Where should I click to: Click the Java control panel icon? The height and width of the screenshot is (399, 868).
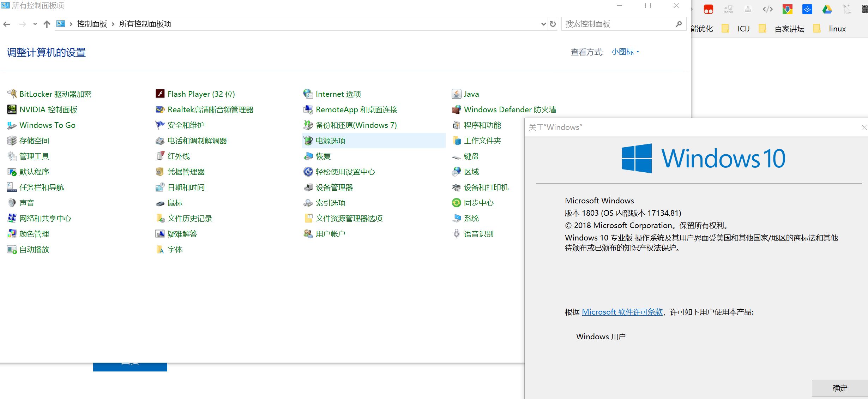click(456, 94)
